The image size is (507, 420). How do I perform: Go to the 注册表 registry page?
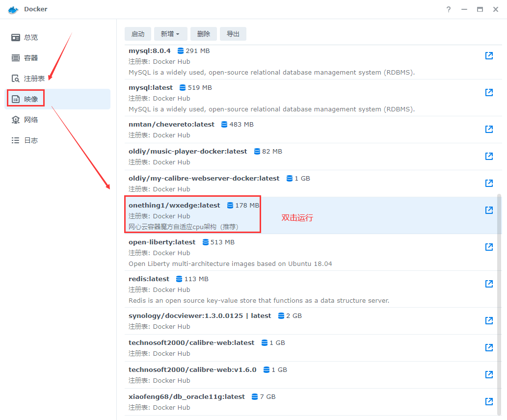pyautogui.click(x=34, y=79)
